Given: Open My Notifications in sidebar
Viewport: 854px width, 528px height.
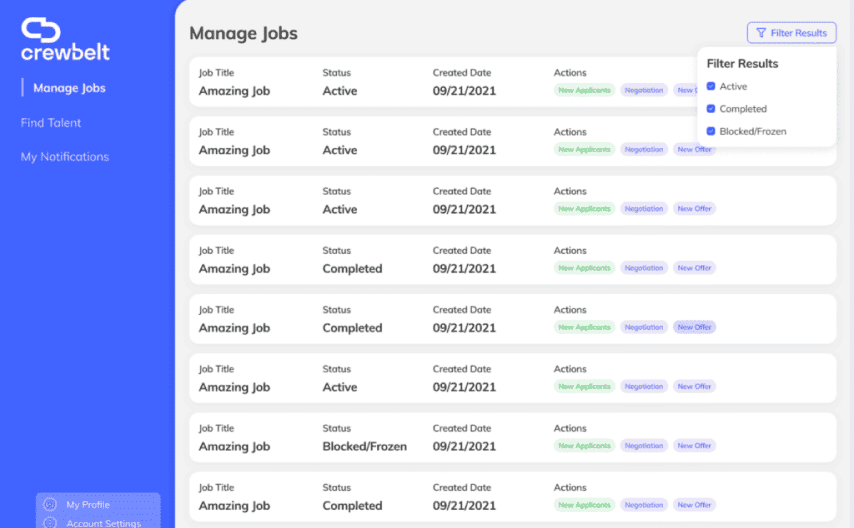Looking at the screenshot, I should click(65, 157).
